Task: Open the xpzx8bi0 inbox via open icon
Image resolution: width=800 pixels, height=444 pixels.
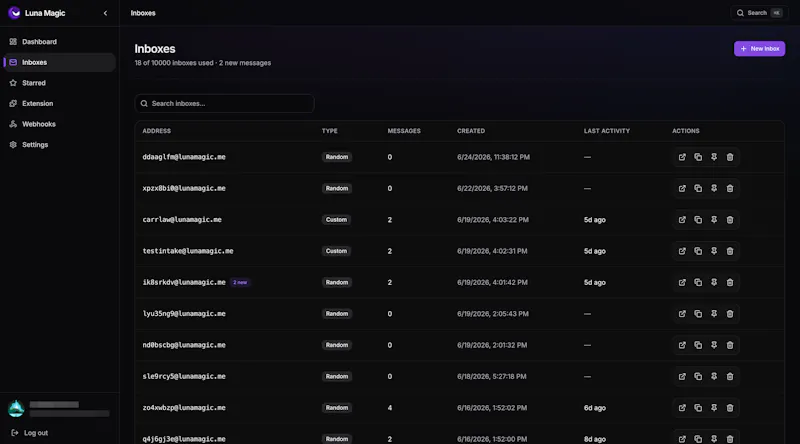Action: [682, 188]
